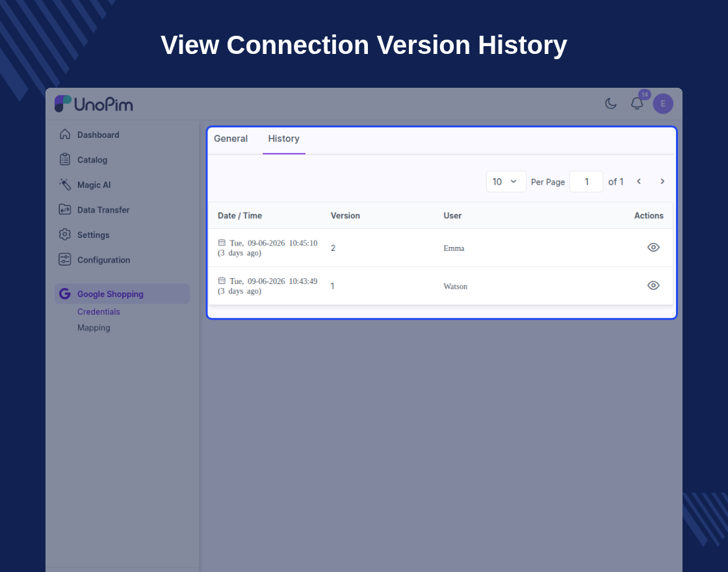Click the Configuration sliders icon
Viewport: 728px width, 572px height.
[65, 259]
